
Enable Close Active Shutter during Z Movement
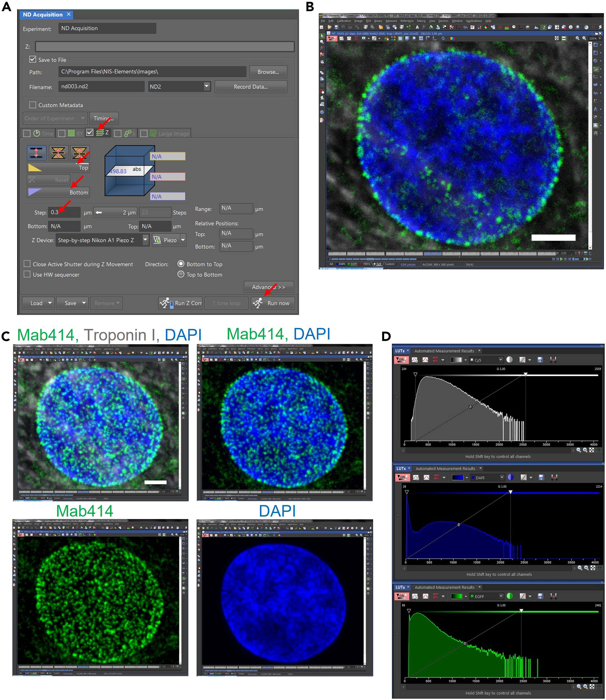coord(27,264)
